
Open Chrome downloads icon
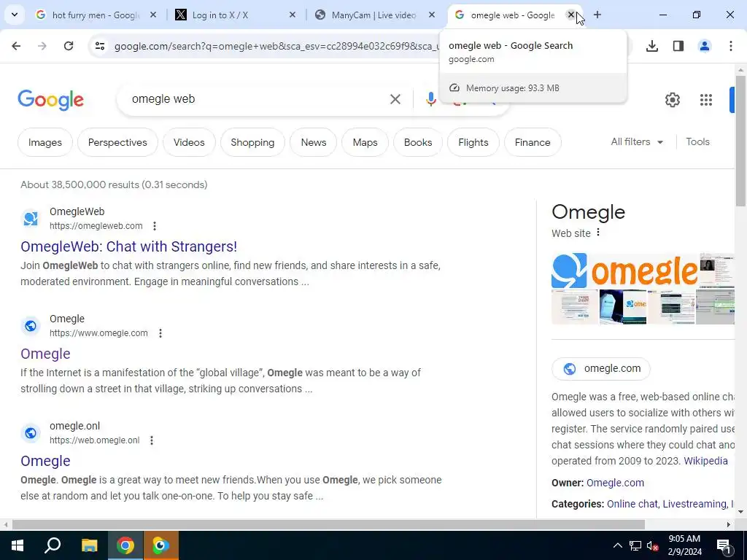[652, 46]
